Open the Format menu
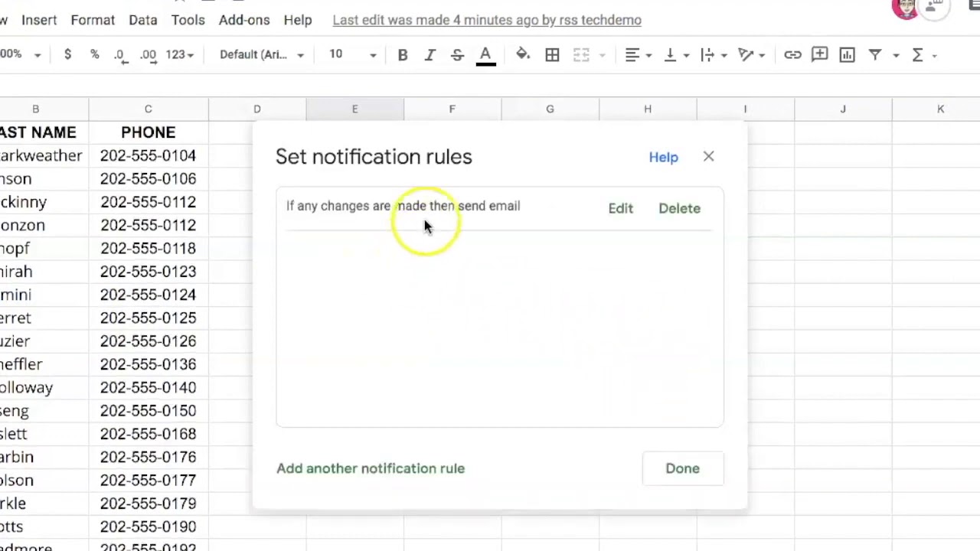Image resolution: width=980 pixels, height=551 pixels. pyautogui.click(x=93, y=20)
